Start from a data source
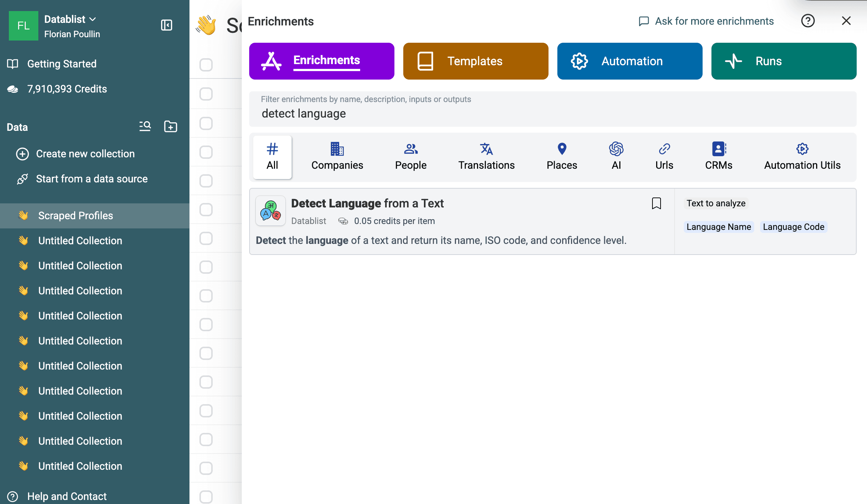 pos(92,179)
